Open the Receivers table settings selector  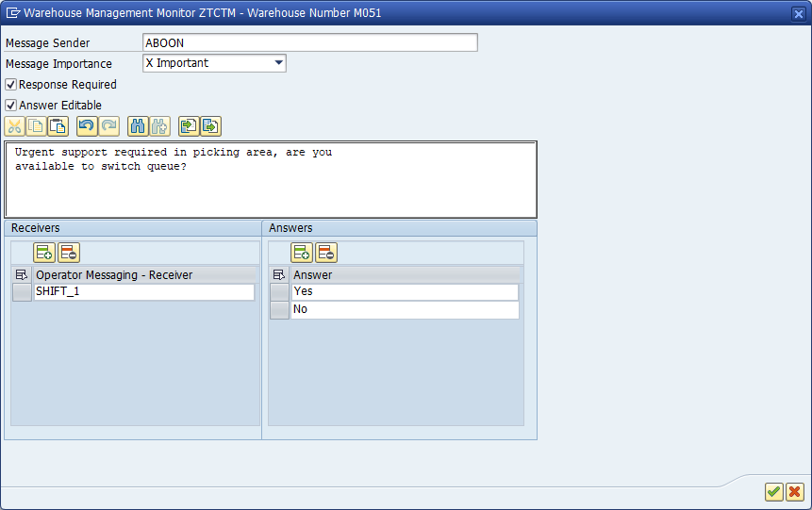[x=22, y=275]
